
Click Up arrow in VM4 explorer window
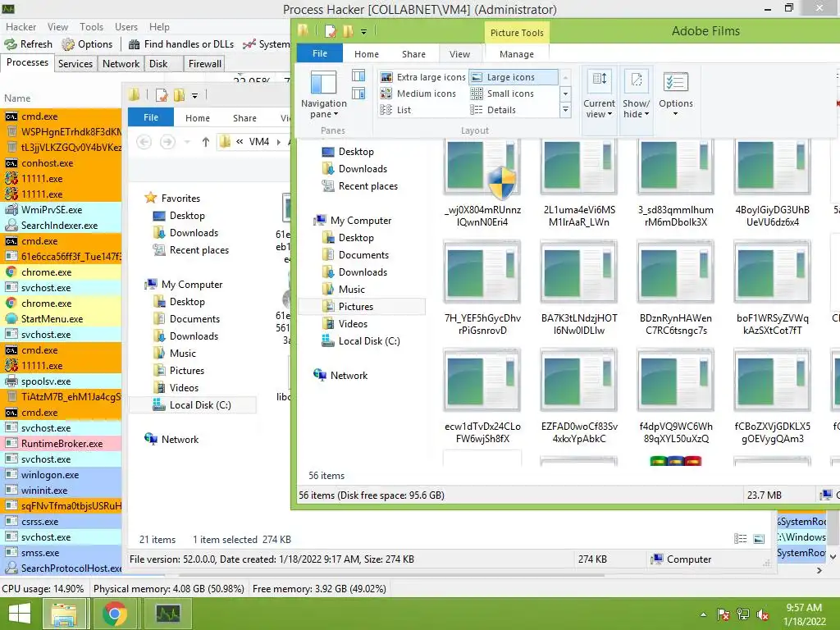coord(205,142)
